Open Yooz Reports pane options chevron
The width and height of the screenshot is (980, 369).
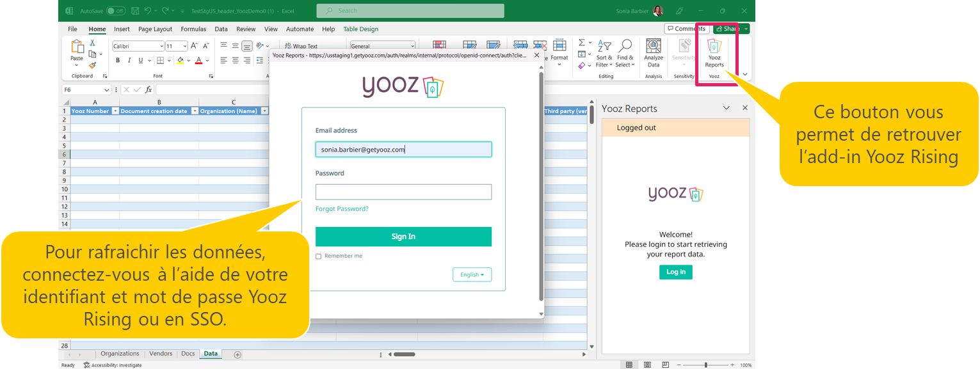click(727, 108)
